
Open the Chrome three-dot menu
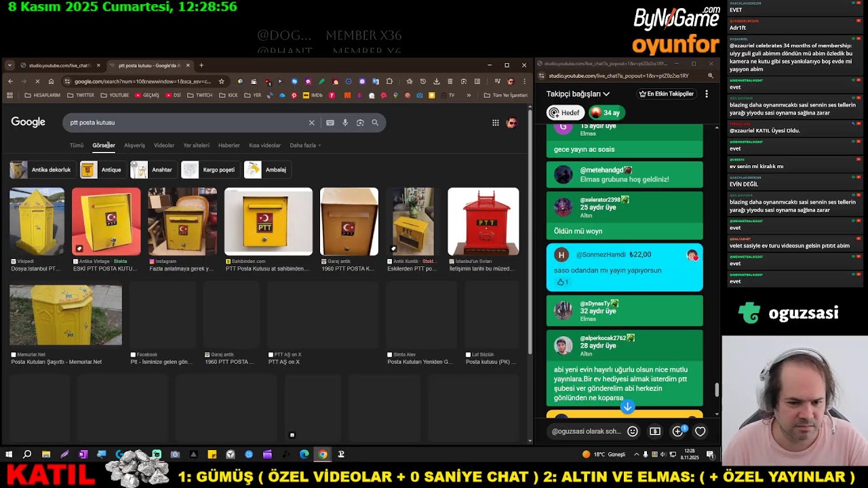click(524, 81)
